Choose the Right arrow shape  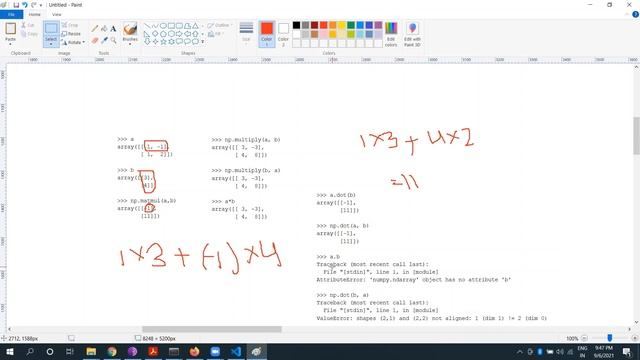coord(179,33)
